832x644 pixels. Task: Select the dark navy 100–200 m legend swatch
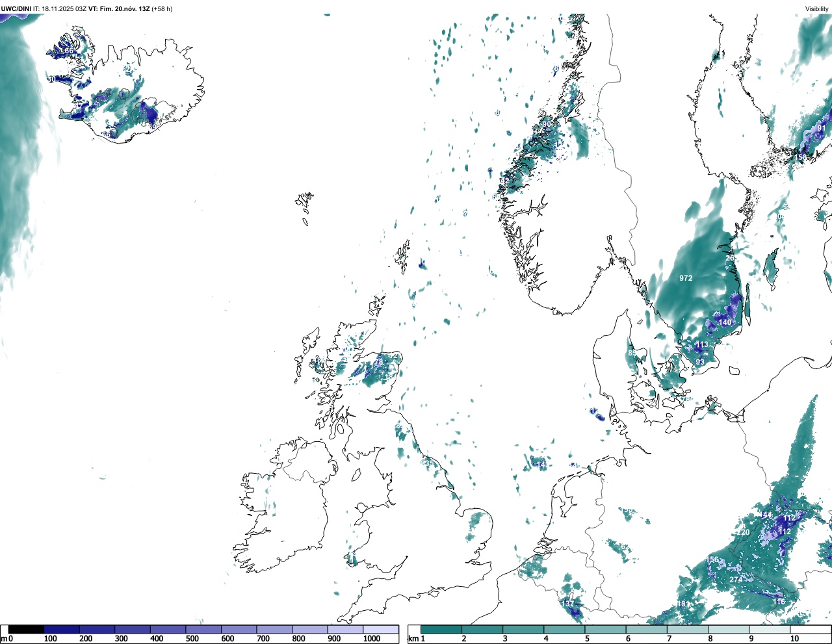click(x=62, y=629)
